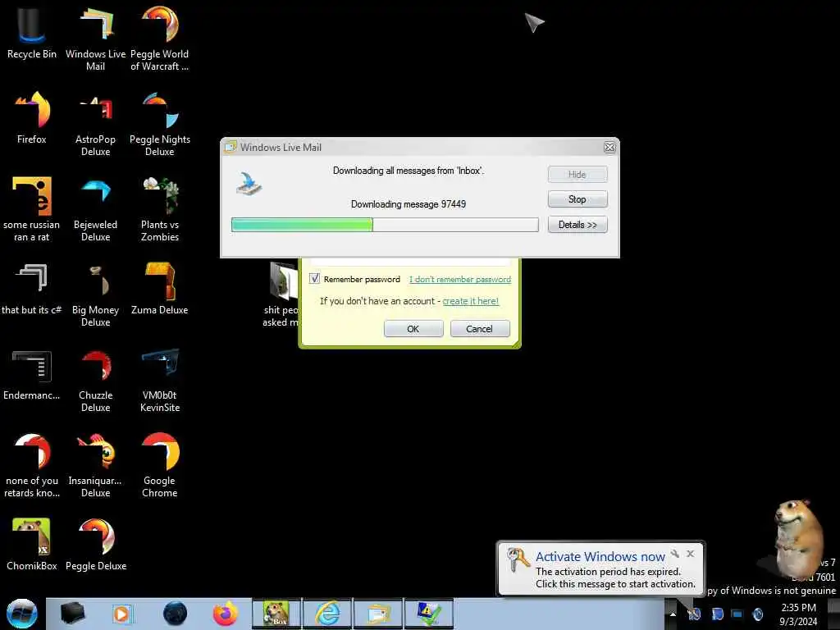The width and height of the screenshot is (840, 630).
Task: Select the VM0b0t KevinSite desktop icon
Action: (x=160, y=379)
